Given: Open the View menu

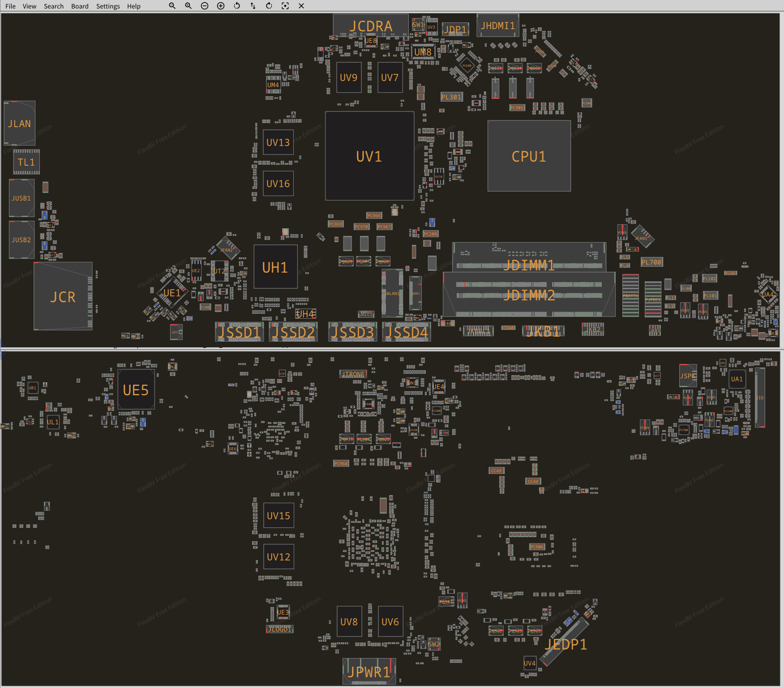Looking at the screenshot, I should pyautogui.click(x=30, y=6).
